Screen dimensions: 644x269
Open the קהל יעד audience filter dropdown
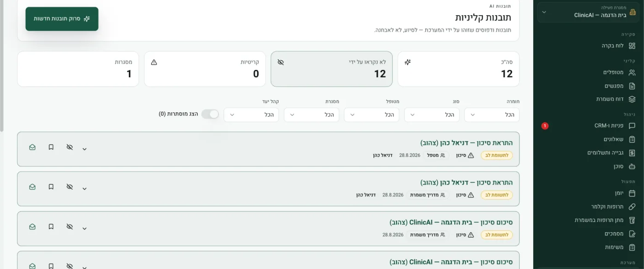[x=251, y=114]
